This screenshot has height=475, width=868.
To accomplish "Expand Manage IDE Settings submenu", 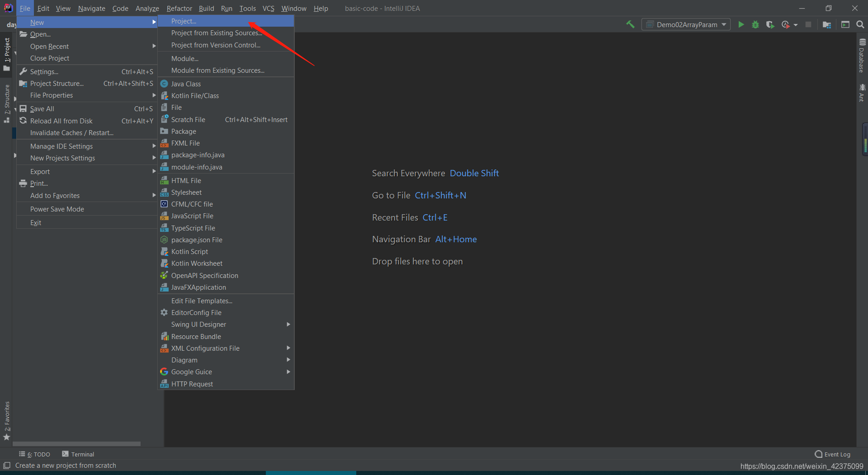I will point(87,146).
